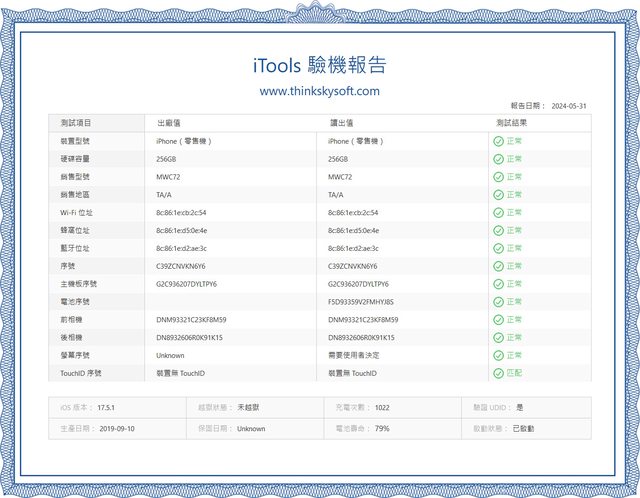Screen dimensions: 640x498
Task: Click DN8932606R0K91K15 in the 出廠值 column
Action: point(189,338)
